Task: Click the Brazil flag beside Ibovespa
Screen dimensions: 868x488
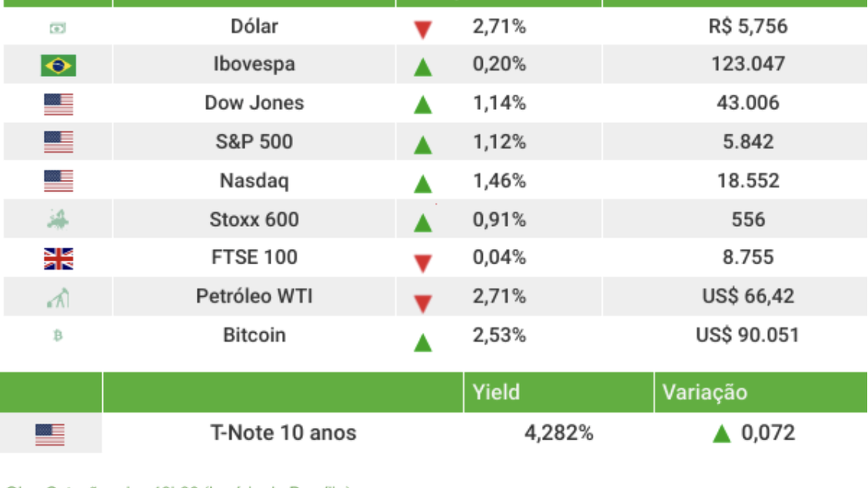Action: (58, 65)
